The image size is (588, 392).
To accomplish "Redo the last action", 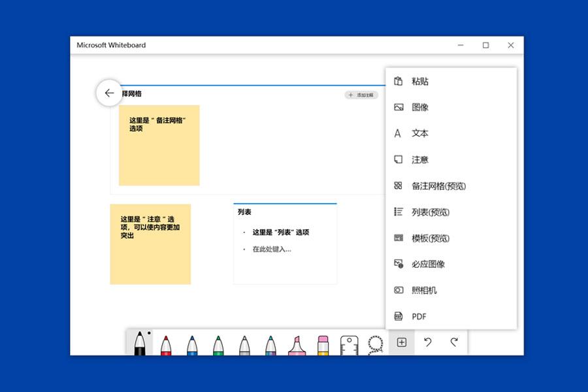I will coord(454,342).
